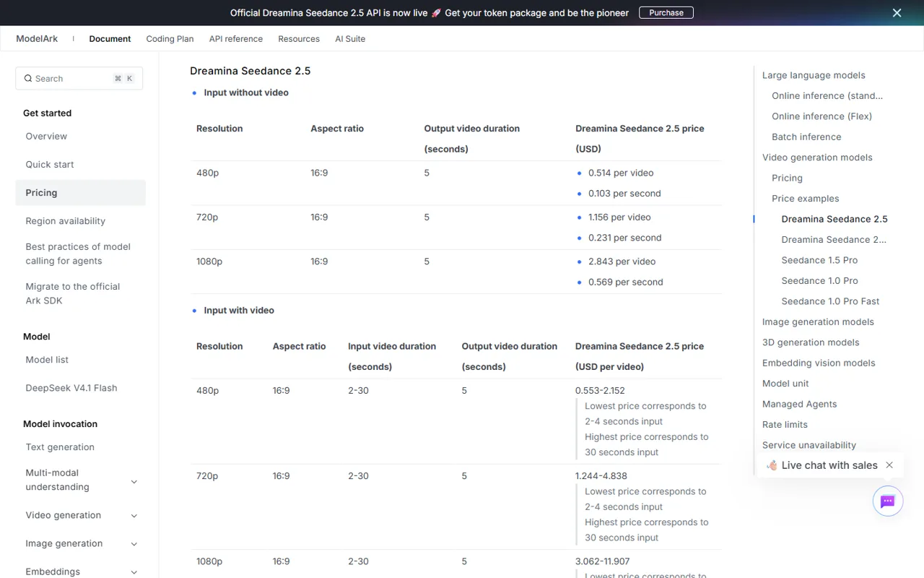Screen dimensions: 924x578
Task: Open Region availability page
Action: (66, 221)
